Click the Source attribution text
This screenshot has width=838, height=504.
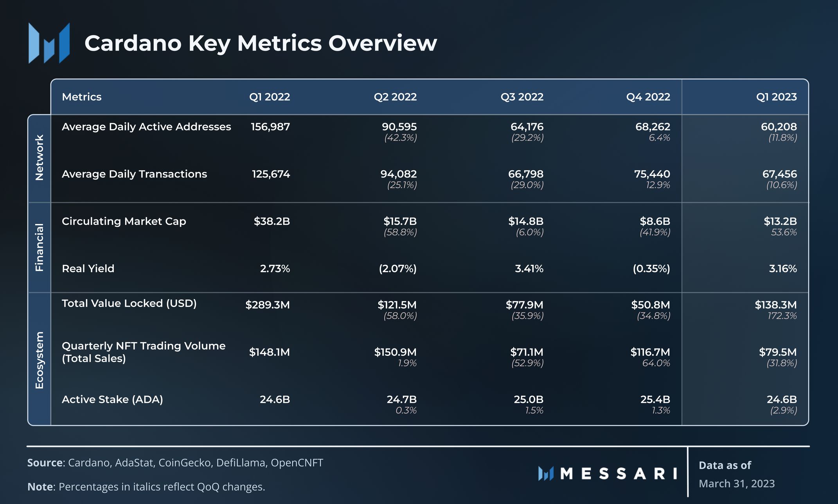pos(175,463)
